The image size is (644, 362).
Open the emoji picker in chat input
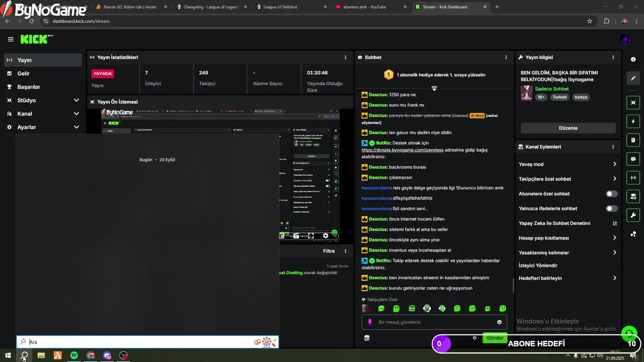(x=500, y=322)
